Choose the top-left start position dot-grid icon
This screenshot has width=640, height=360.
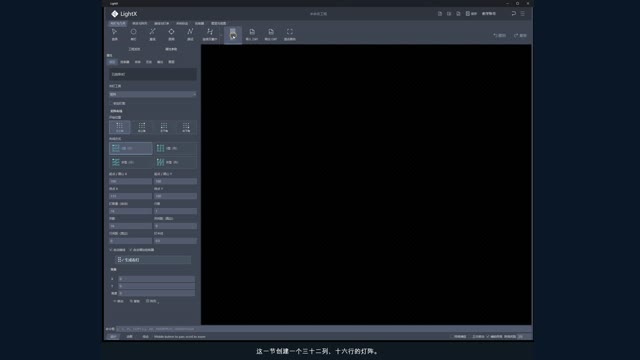(x=120, y=127)
